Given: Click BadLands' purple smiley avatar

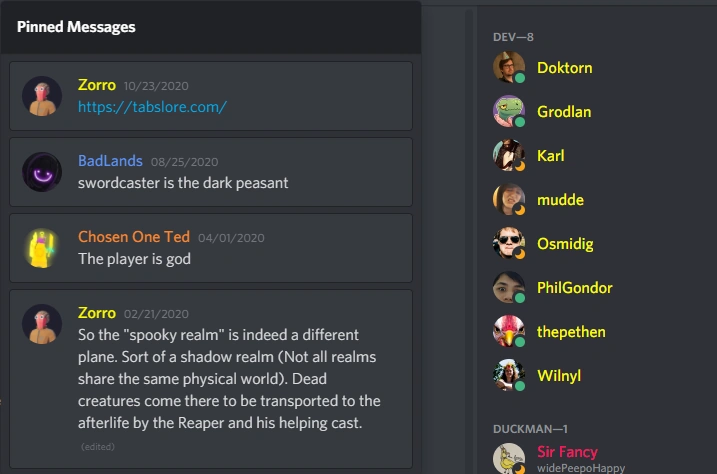Looking at the screenshot, I should (x=42, y=172).
